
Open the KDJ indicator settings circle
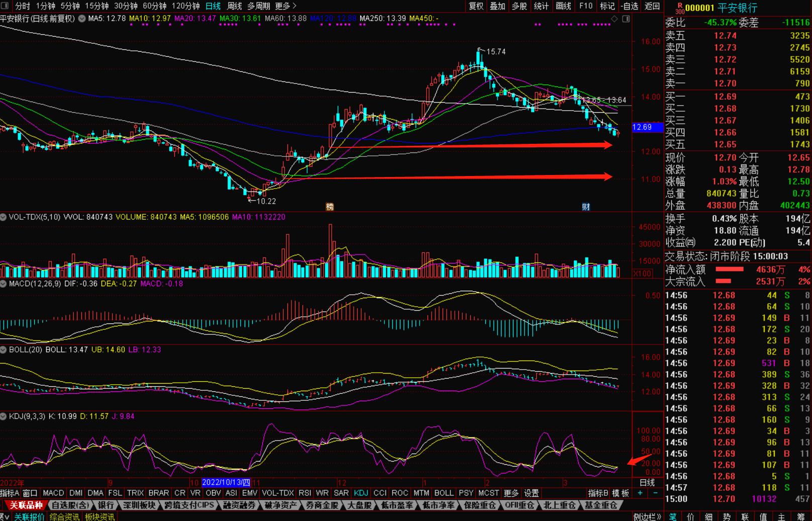tap(4, 416)
